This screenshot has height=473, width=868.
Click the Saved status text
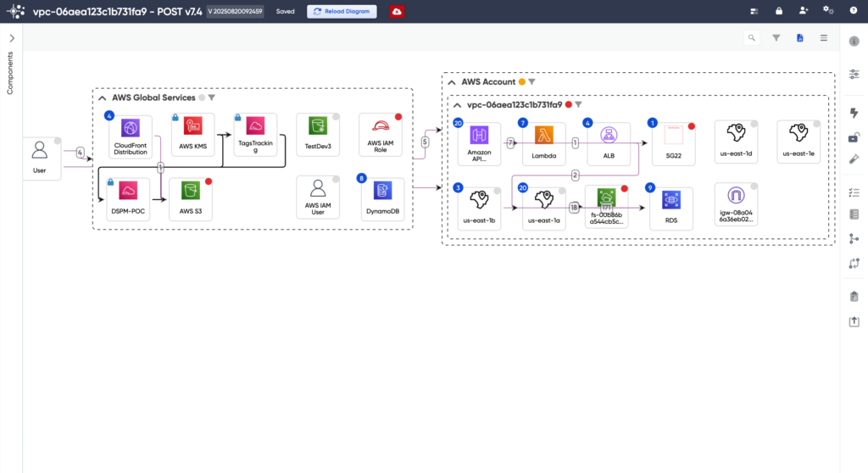tap(286, 11)
